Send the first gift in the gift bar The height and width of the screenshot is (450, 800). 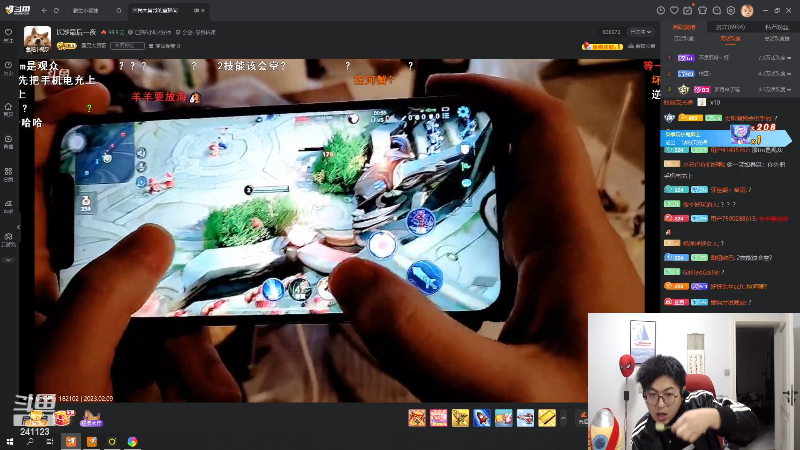(417, 418)
